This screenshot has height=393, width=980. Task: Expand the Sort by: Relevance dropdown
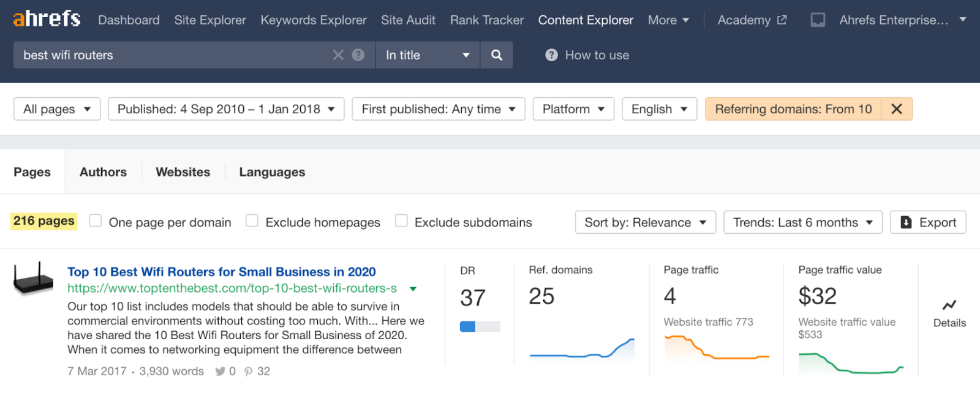click(645, 222)
